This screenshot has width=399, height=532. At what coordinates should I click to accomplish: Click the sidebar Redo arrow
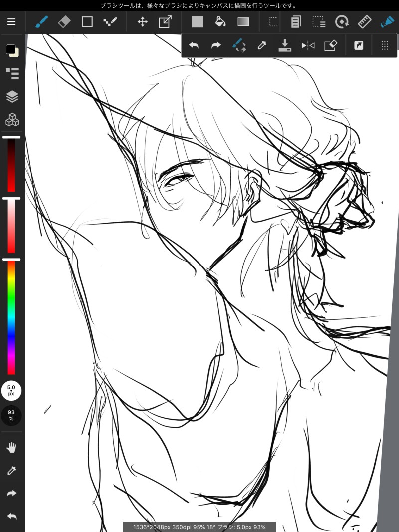12,493
